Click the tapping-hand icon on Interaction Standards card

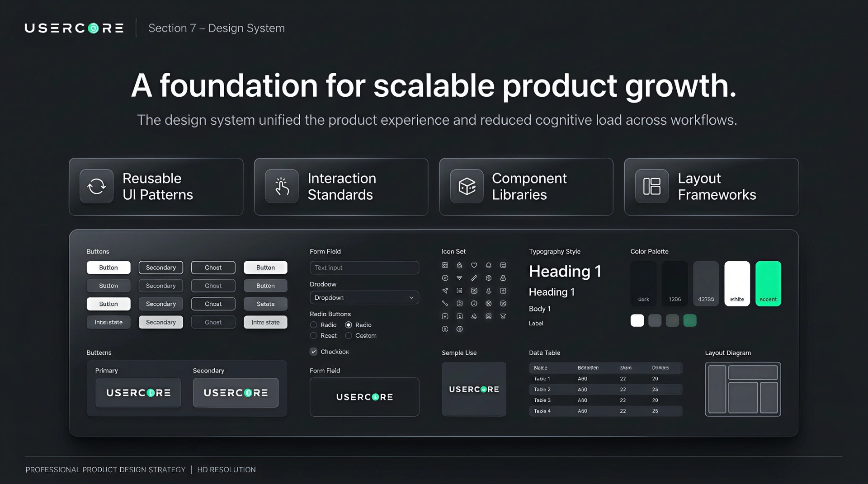click(x=282, y=186)
